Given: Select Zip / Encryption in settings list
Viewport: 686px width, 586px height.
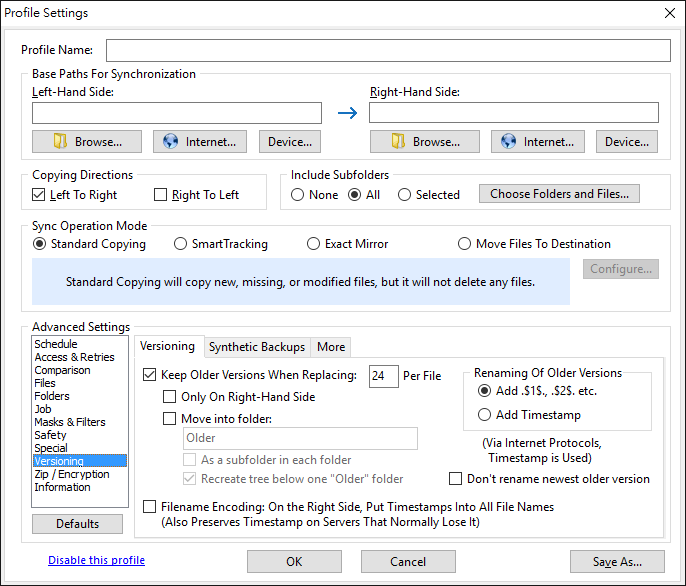Looking at the screenshot, I should coord(72,474).
